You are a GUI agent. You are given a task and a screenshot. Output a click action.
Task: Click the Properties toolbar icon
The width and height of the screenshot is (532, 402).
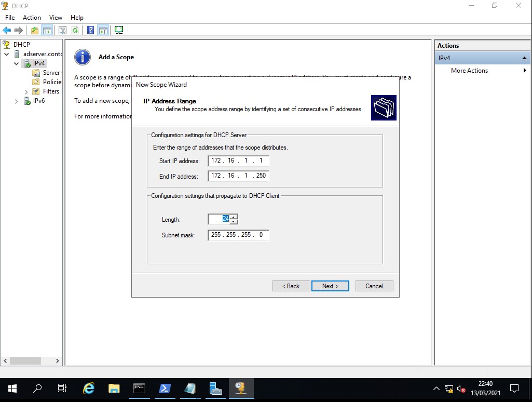coord(62,31)
